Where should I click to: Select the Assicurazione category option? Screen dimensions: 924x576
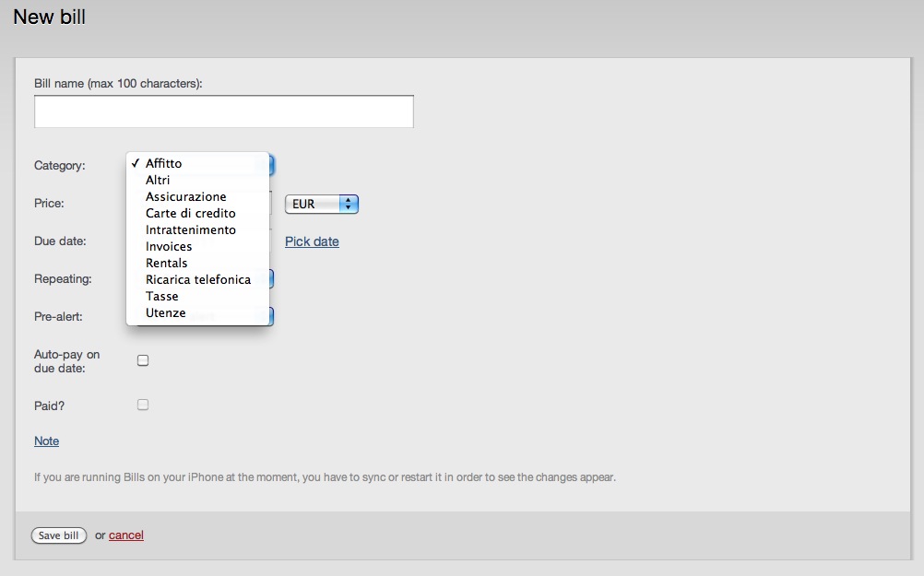pyautogui.click(x=185, y=196)
